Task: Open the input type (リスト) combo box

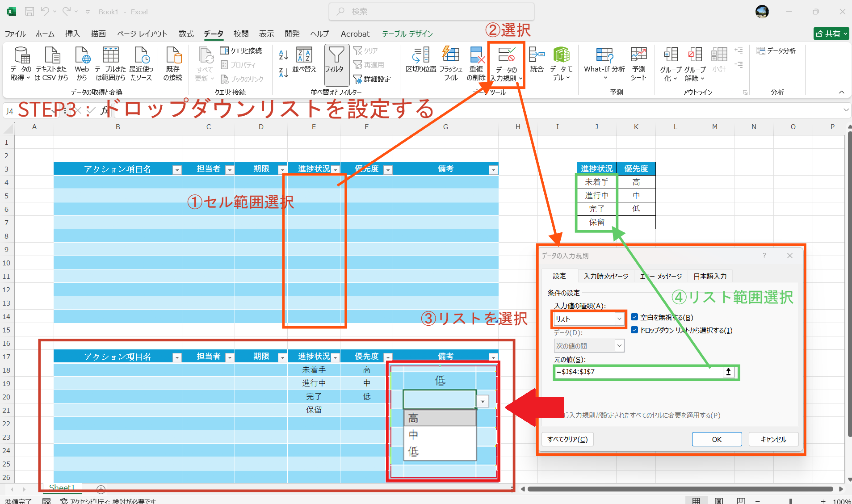Action: coord(589,319)
